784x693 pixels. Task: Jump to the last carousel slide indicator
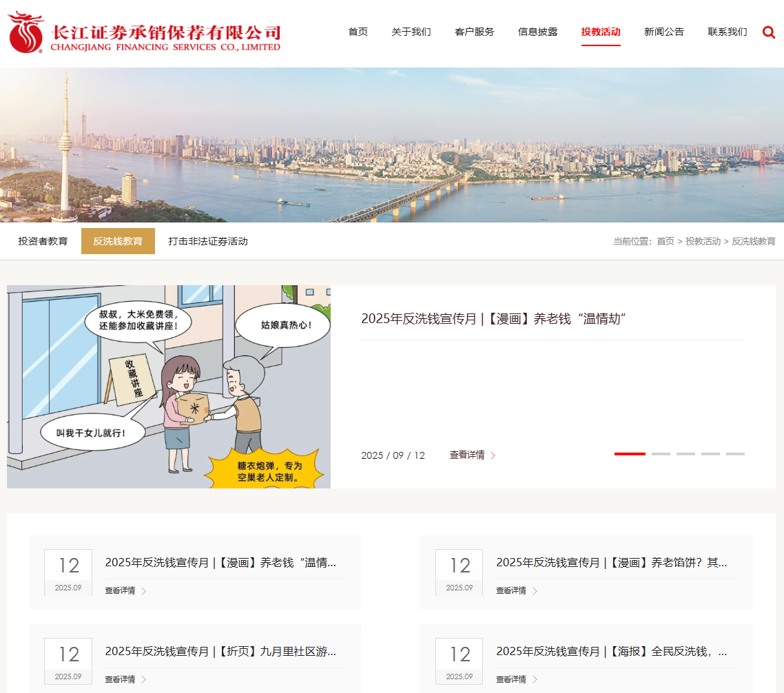click(x=735, y=454)
